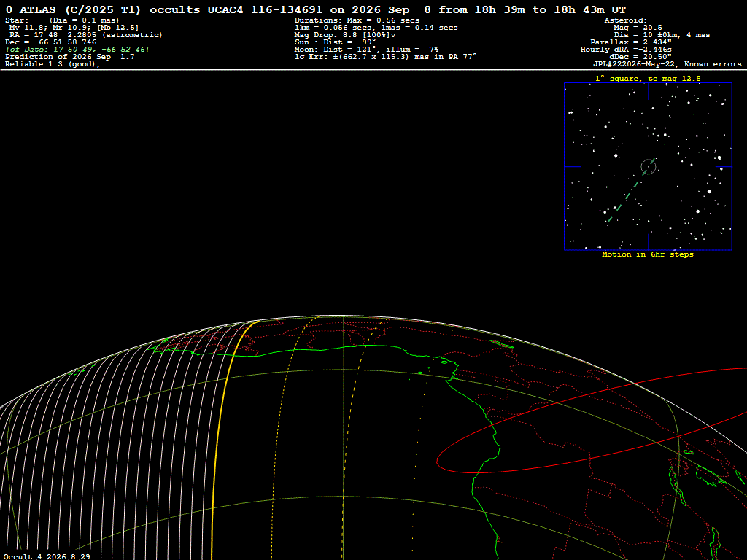Click the Mag Drop 8.8 value
The height and width of the screenshot is (560, 747).
tap(345, 35)
